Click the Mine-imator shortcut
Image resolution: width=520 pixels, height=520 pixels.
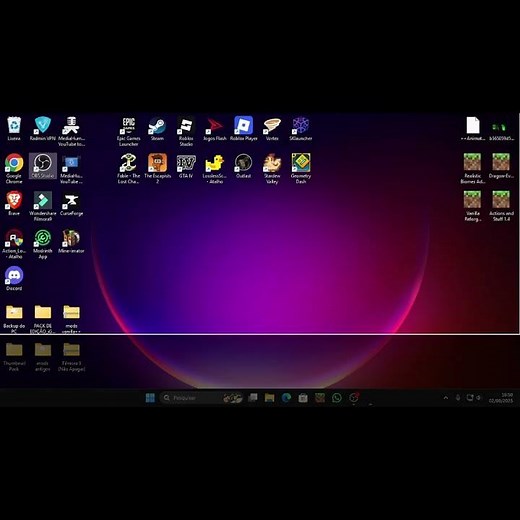[x=71, y=241]
